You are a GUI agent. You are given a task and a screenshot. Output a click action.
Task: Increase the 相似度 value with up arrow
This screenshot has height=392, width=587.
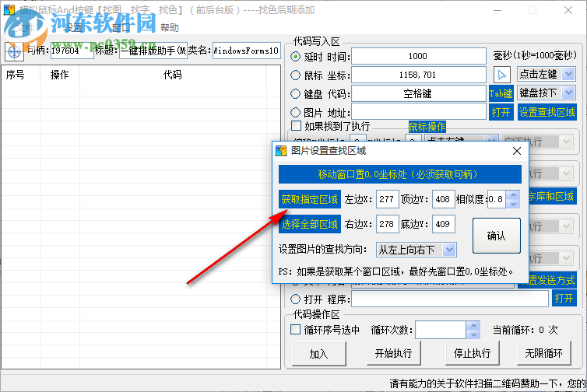513,195
